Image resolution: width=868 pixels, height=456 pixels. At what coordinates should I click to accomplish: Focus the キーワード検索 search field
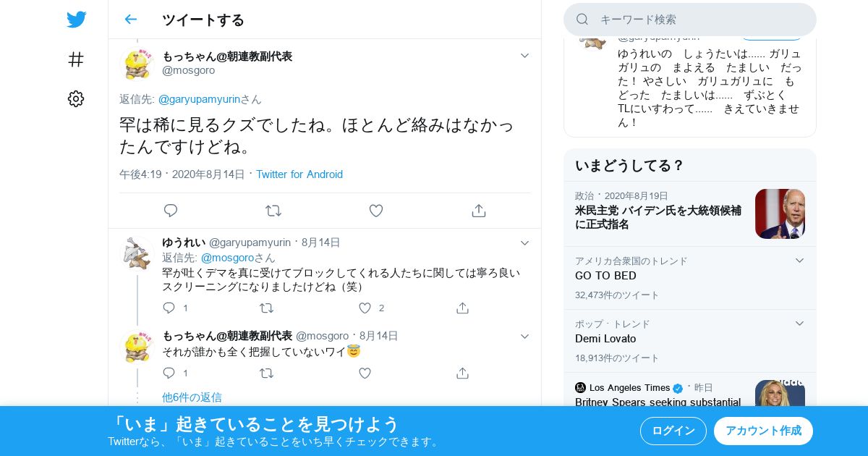690,20
